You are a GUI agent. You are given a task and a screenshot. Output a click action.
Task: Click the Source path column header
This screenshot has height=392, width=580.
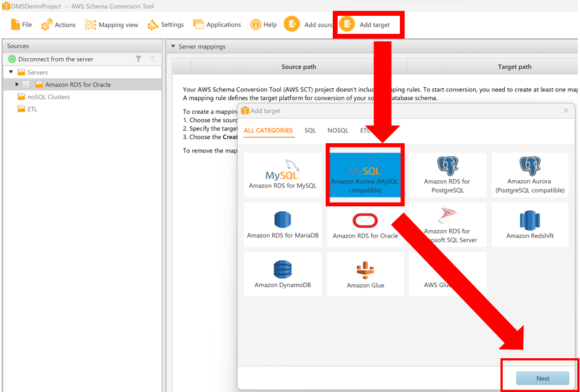pos(298,67)
